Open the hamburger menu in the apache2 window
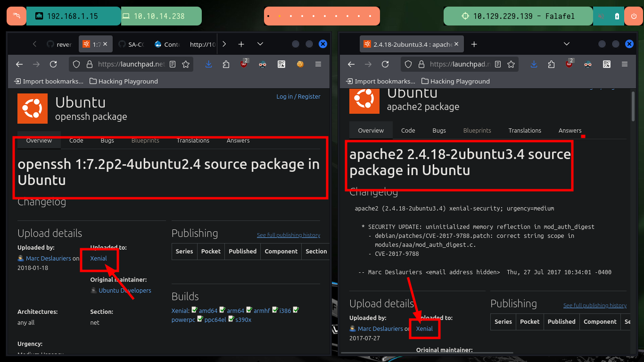644x362 pixels. pos(625,64)
